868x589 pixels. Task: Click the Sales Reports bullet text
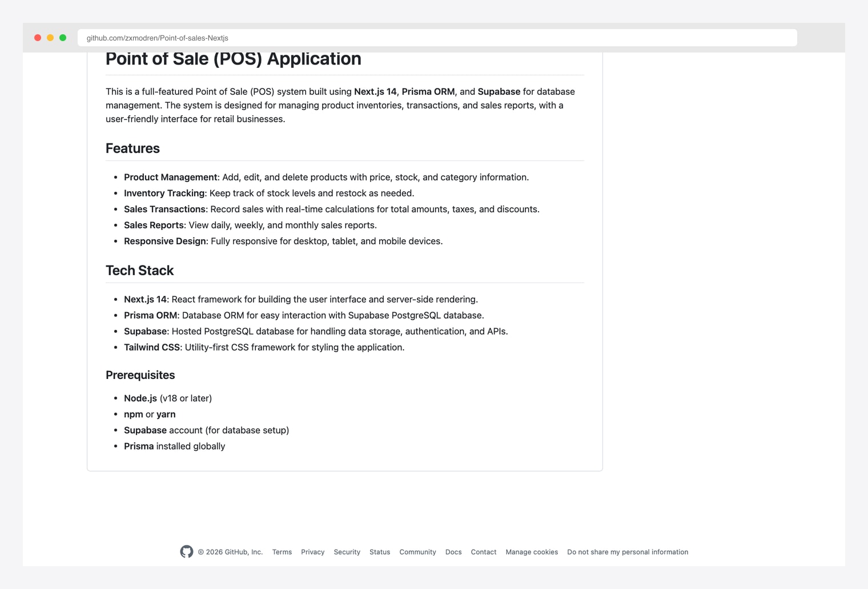point(250,225)
